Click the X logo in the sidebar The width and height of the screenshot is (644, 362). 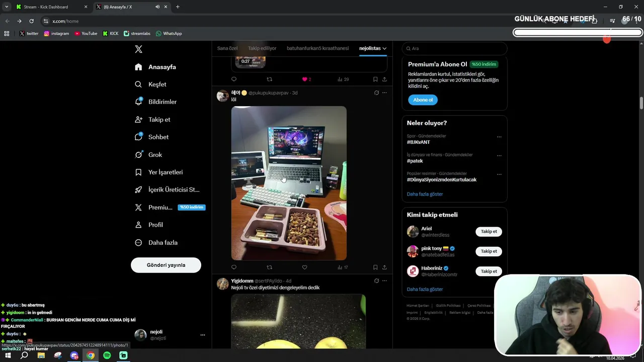(139, 49)
